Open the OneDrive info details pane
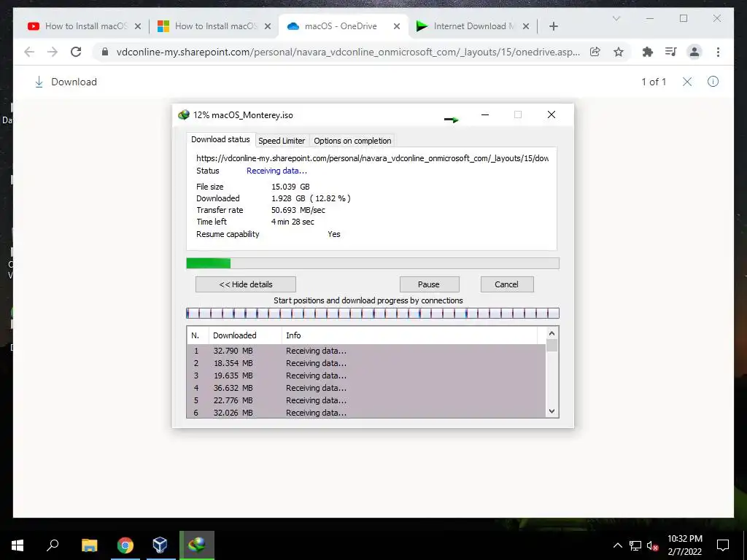This screenshot has height=560, width=747. coord(713,82)
